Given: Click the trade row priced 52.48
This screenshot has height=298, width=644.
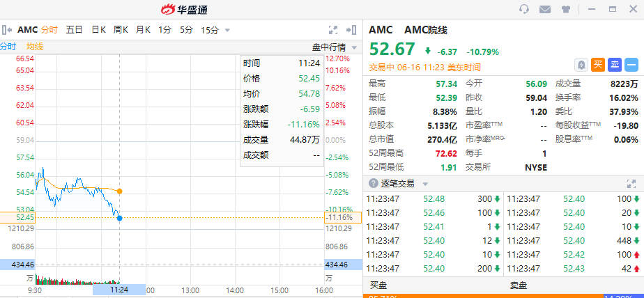Looking at the screenshot, I should (434, 199).
